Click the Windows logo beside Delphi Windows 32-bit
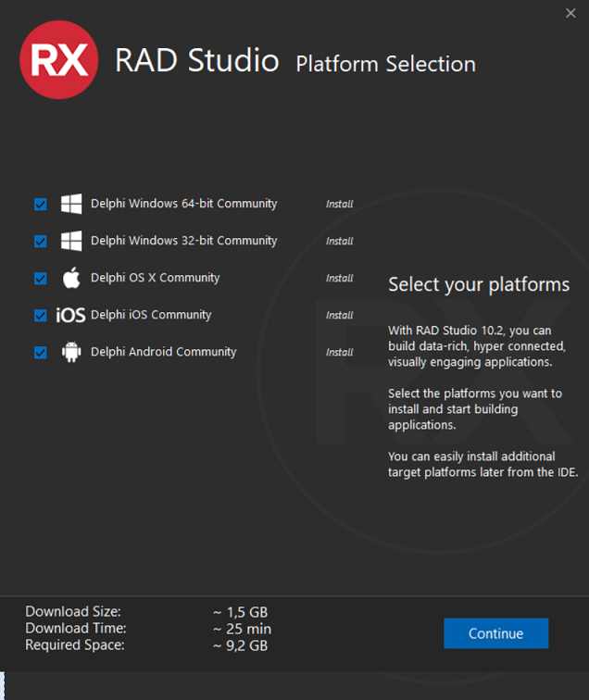The width and height of the screenshot is (589, 700). coord(71,241)
